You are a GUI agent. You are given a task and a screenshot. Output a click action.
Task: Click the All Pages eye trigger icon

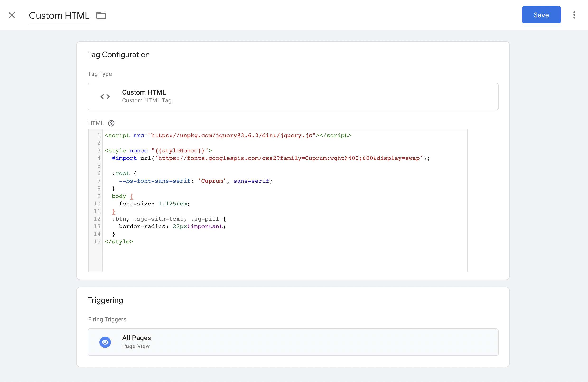[x=105, y=342]
